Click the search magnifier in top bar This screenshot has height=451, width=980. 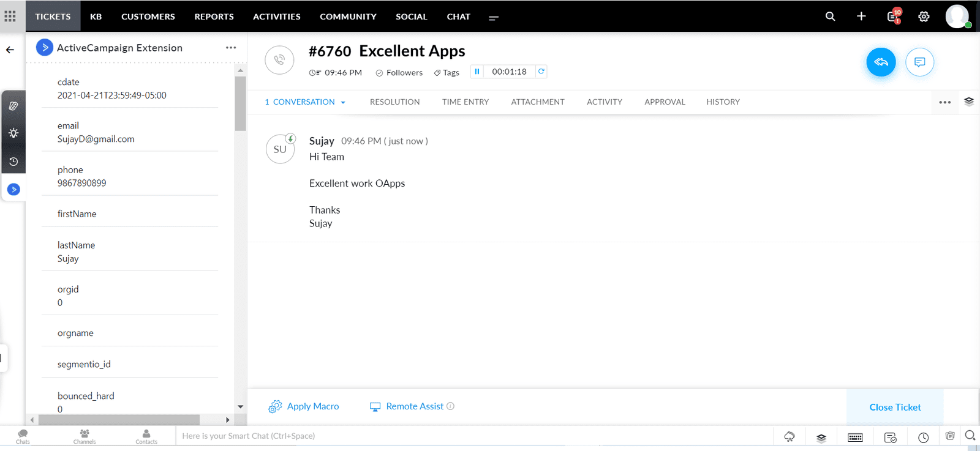(830, 17)
